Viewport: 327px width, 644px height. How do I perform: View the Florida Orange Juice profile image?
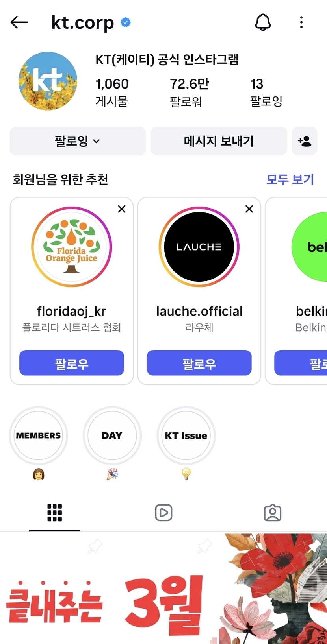[72, 247]
